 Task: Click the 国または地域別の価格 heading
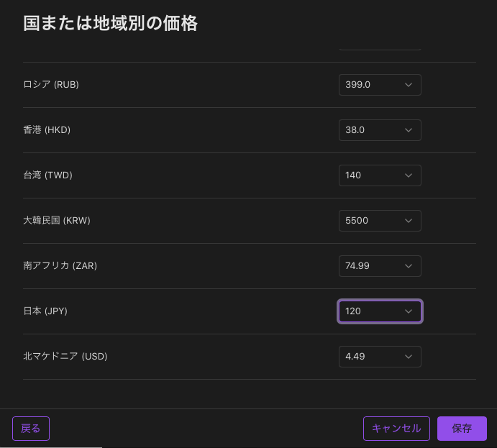[x=110, y=23]
